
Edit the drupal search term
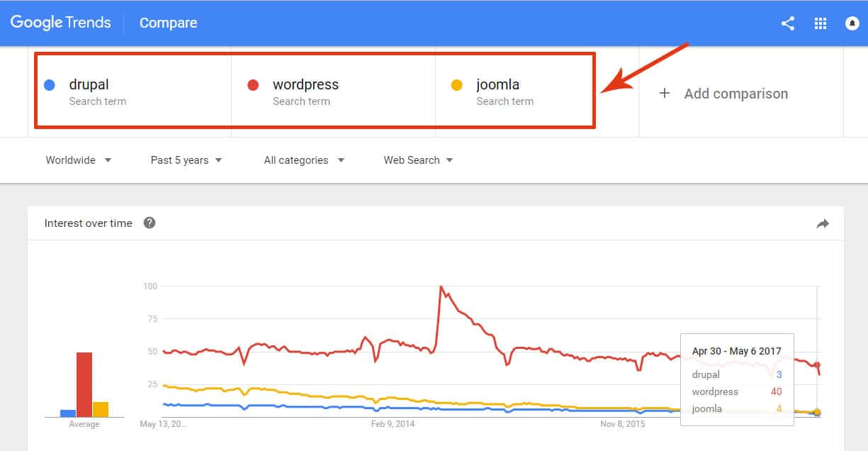pyautogui.click(x=89, y=84)
